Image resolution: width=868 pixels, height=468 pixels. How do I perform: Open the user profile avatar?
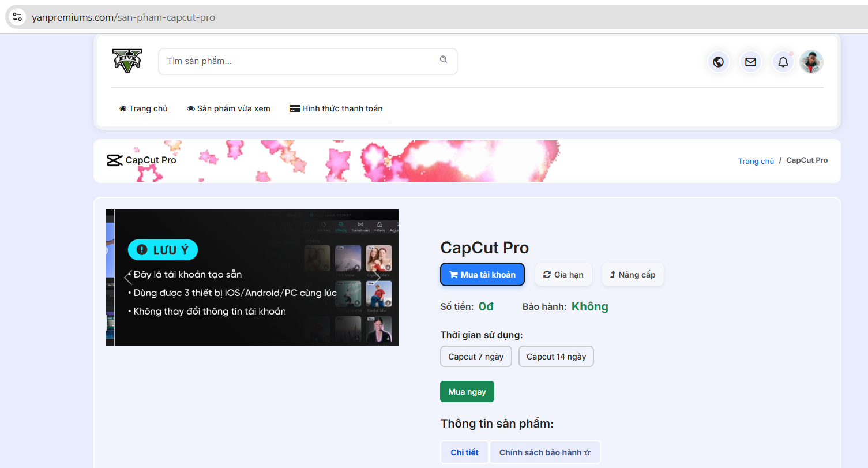(811, 62)
